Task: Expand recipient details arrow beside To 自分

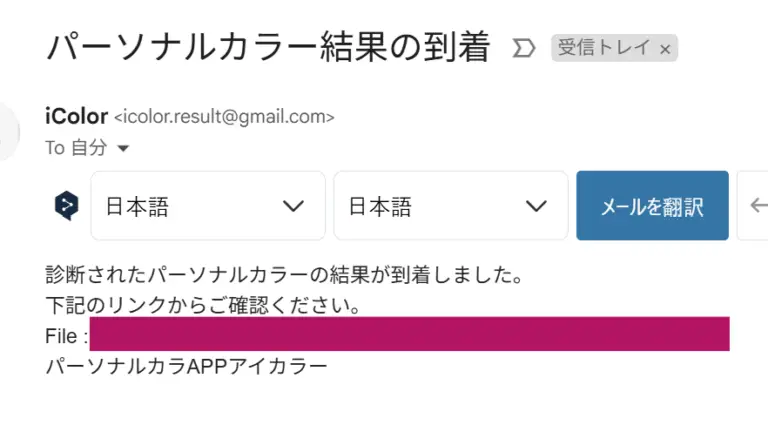Action: click(123, 148)
